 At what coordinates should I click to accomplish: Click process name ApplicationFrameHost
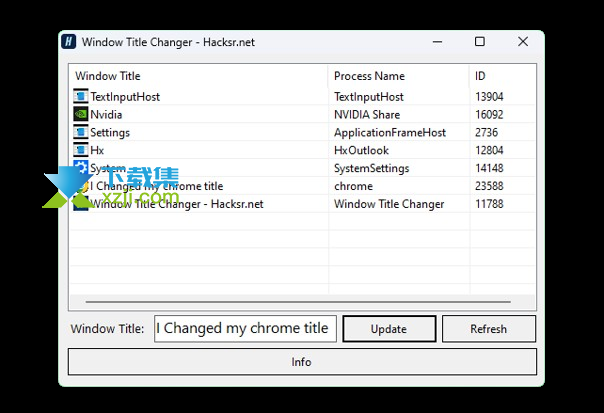(x=390, y=133)
